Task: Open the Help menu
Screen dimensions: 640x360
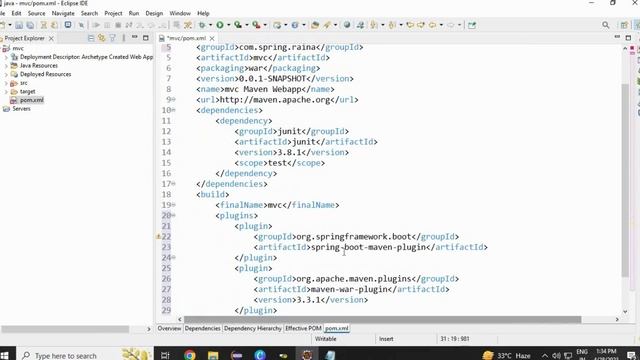Action: 203,13
